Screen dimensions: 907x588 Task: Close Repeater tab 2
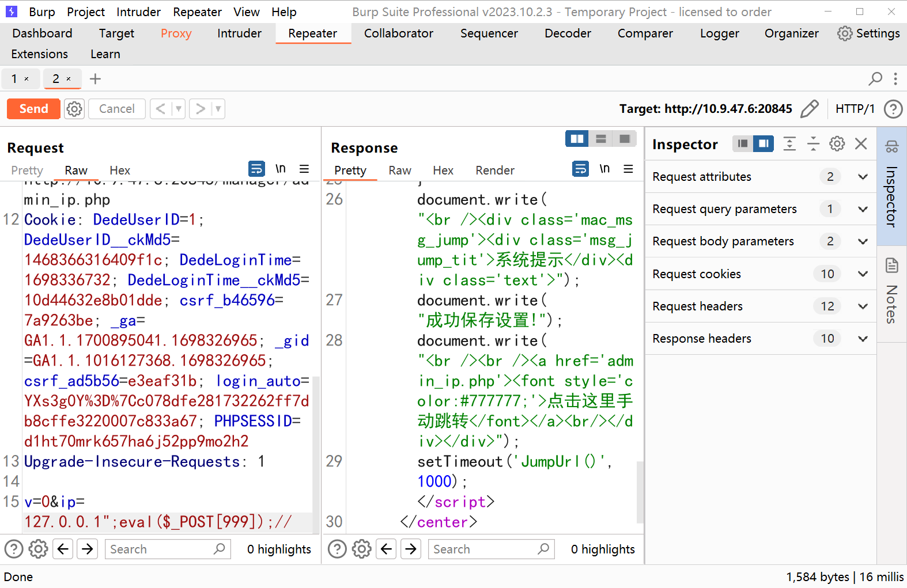pos(69,79)
